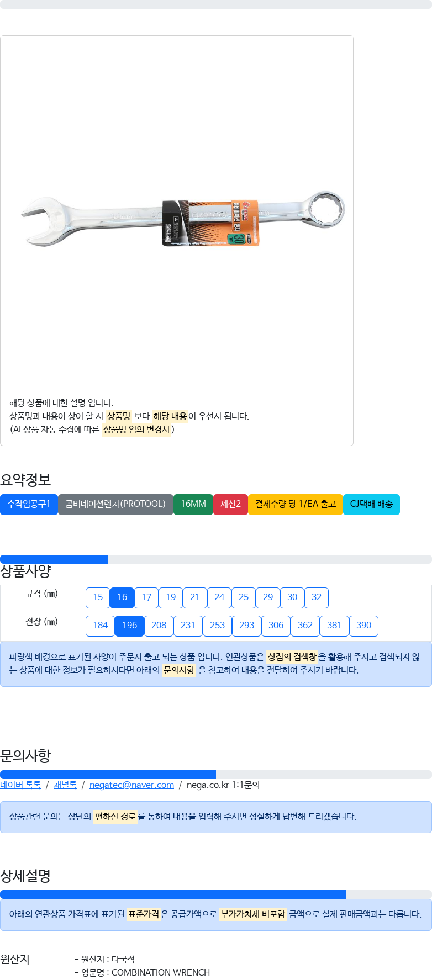Select the 17 mm size option
Image resolution: width=432 pixels, height=980 pixels.
(146, 597)
